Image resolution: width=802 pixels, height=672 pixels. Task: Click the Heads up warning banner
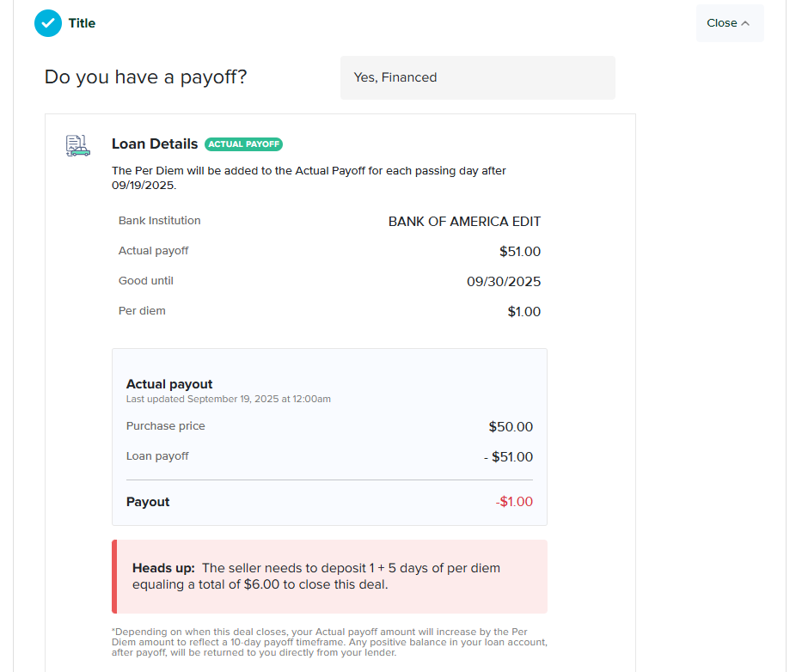pos(329,577)
